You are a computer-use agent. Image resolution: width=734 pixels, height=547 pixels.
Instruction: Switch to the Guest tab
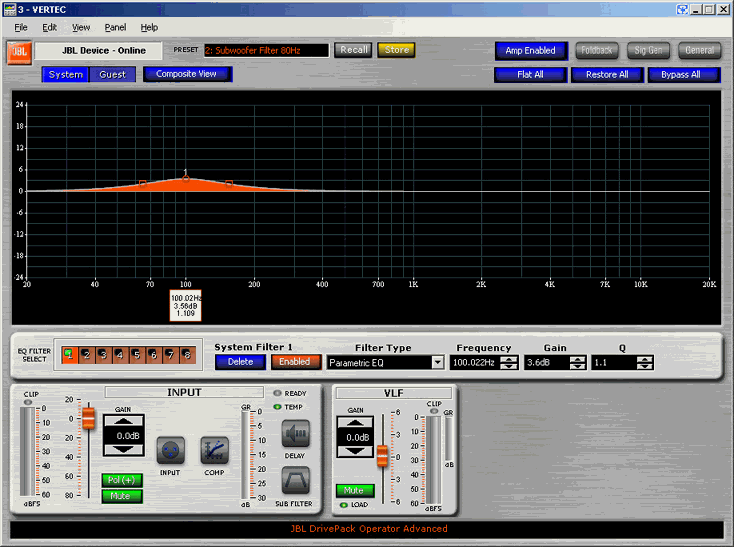point(112,74)
